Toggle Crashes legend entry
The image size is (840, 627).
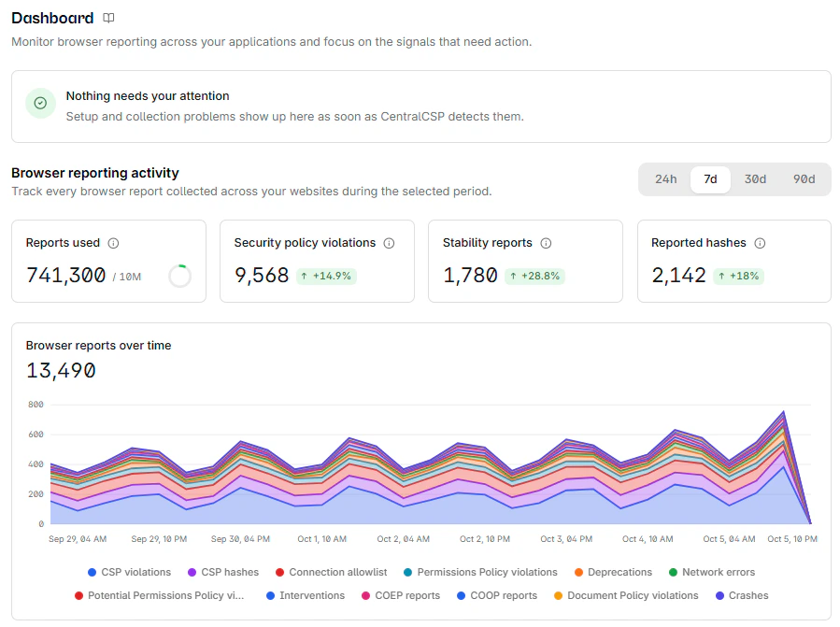tap(742, 595)
